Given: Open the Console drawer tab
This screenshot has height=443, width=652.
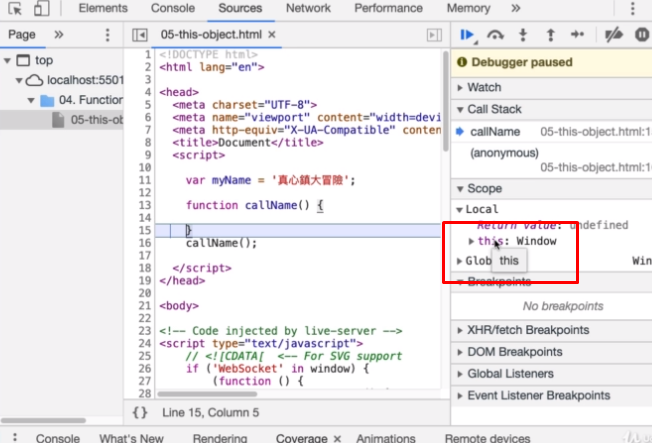Looking at the screenshot, I should pos(57,438).
